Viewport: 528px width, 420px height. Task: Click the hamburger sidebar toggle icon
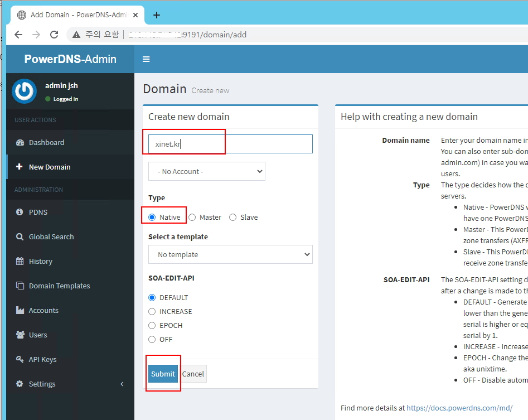point(146,59)
